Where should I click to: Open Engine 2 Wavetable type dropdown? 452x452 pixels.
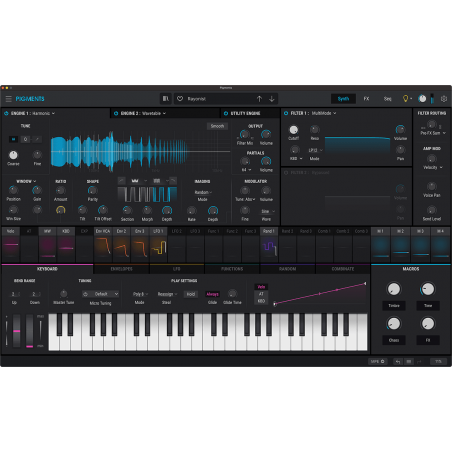[x=154, y=113]
